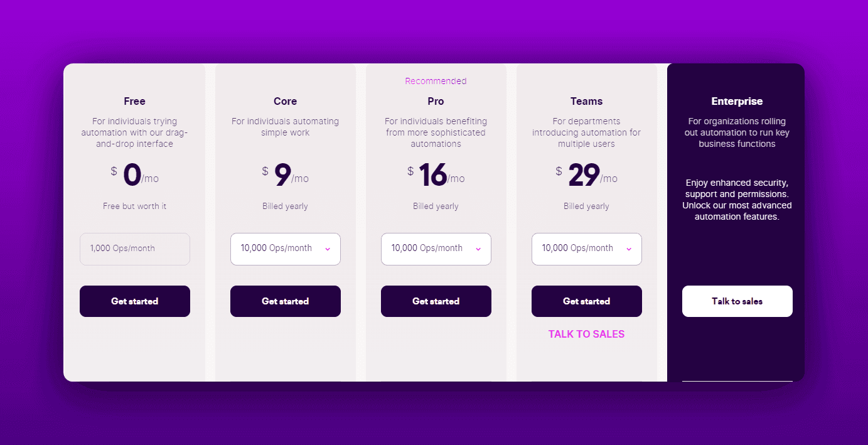Click the Teams plan title
This screenshot has width=868, height=445.
pyautogui.click(x=587, y=101)
